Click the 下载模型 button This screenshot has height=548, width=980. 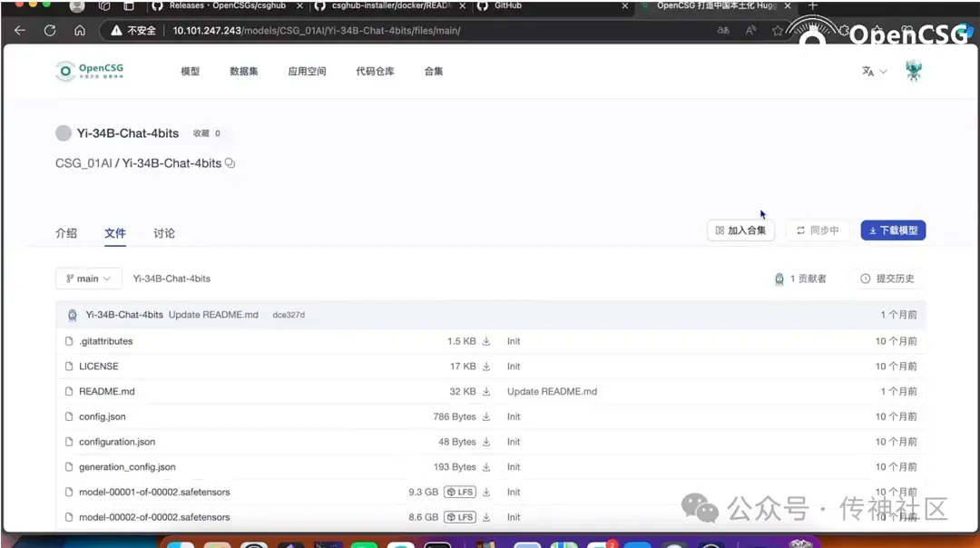point(892,230)
